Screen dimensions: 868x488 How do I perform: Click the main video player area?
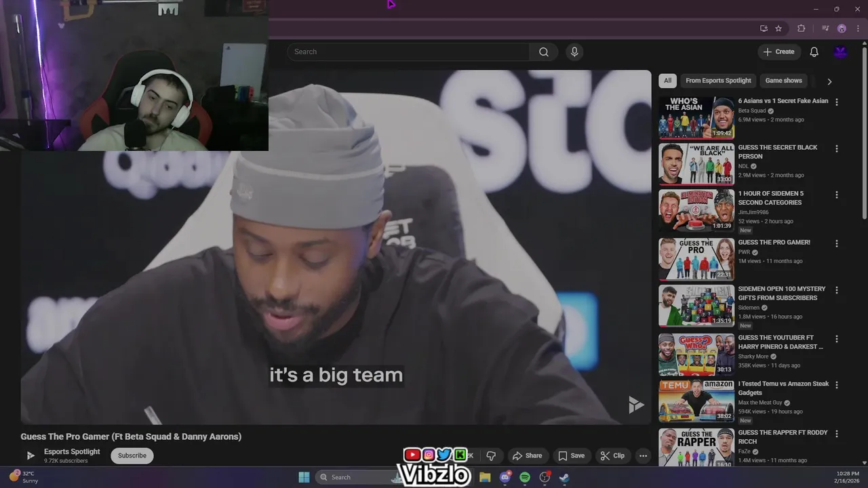(336, 247)
